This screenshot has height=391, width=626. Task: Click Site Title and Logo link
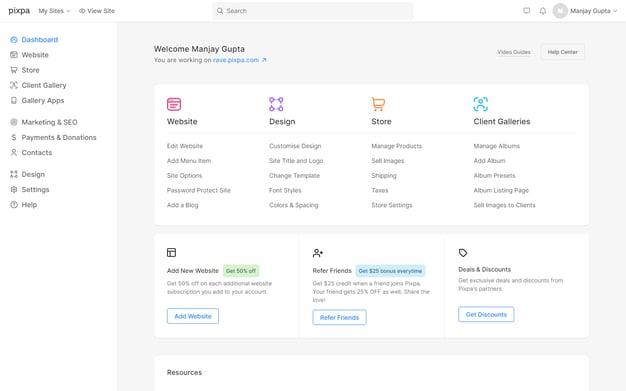[296, 161]
